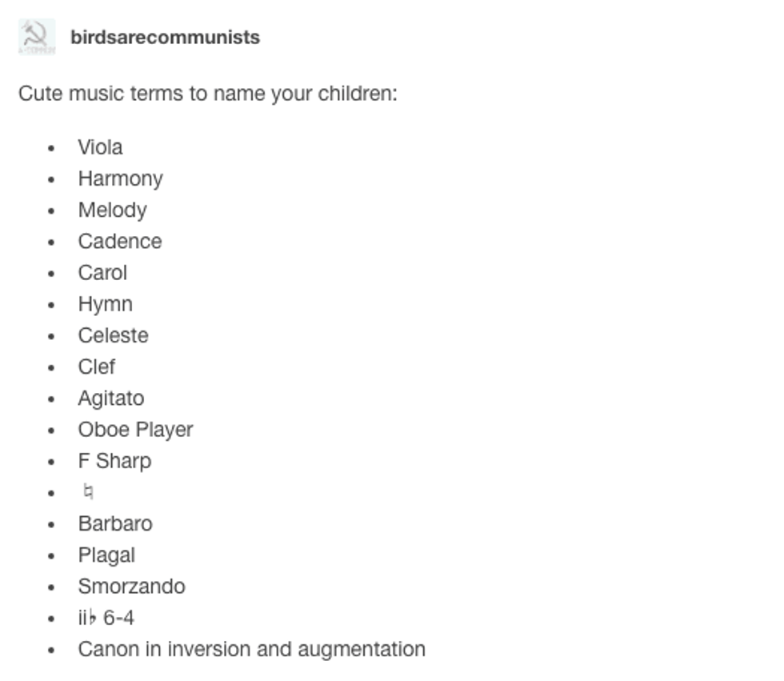
Task: Click the "F Sharp" entry
Action: pos(114,461)
